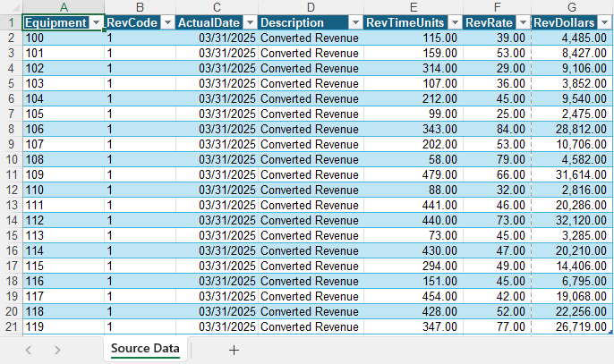Viewport: 614px width, 364px height.
Task: Click the RevTimeUnits header cell text
Action: (405, 22)
